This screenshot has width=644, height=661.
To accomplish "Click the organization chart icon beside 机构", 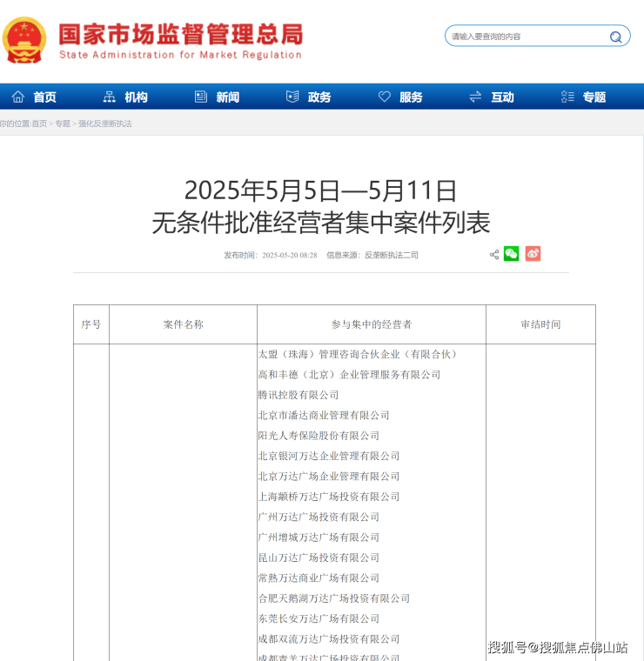I will click(110, 97).
